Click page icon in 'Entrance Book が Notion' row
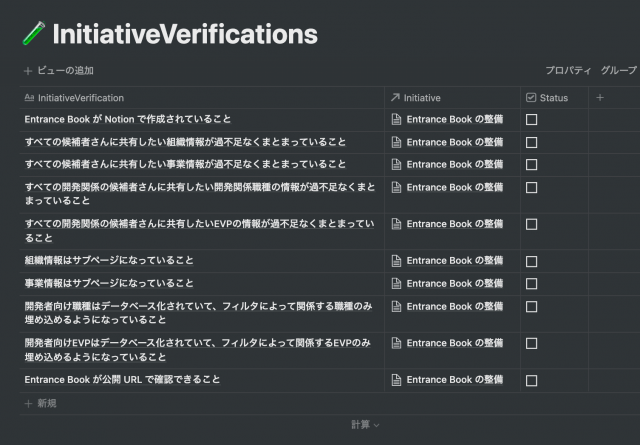Image resolution: width=640 pixels, height=445 pixels. [x=396, y=119]
